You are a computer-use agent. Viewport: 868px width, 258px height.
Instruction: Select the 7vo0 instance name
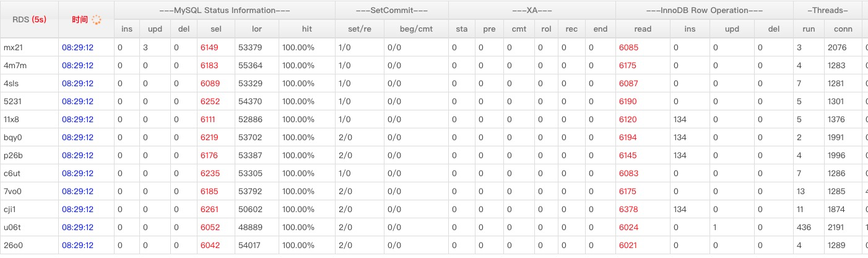click(13, 191)
